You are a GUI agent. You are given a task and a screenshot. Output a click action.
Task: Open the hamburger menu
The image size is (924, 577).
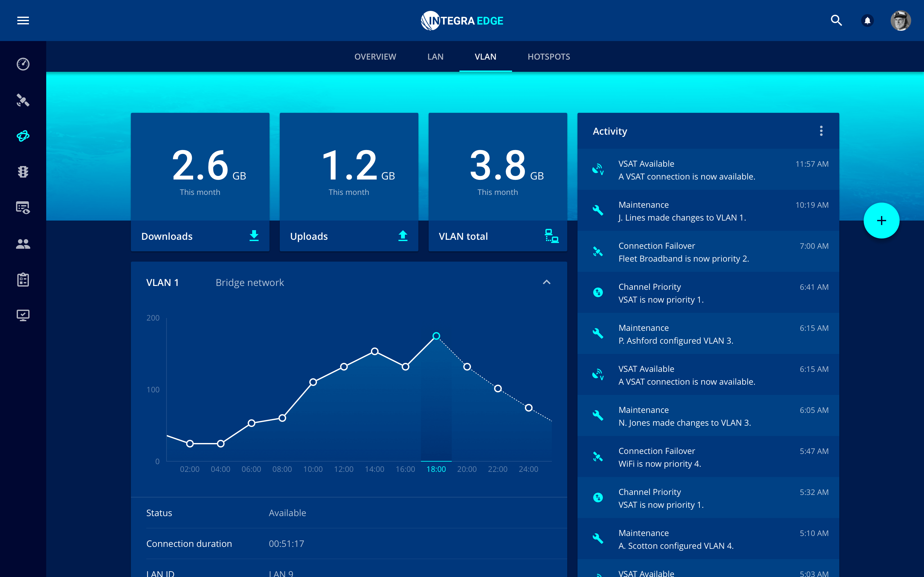(23, 21)
